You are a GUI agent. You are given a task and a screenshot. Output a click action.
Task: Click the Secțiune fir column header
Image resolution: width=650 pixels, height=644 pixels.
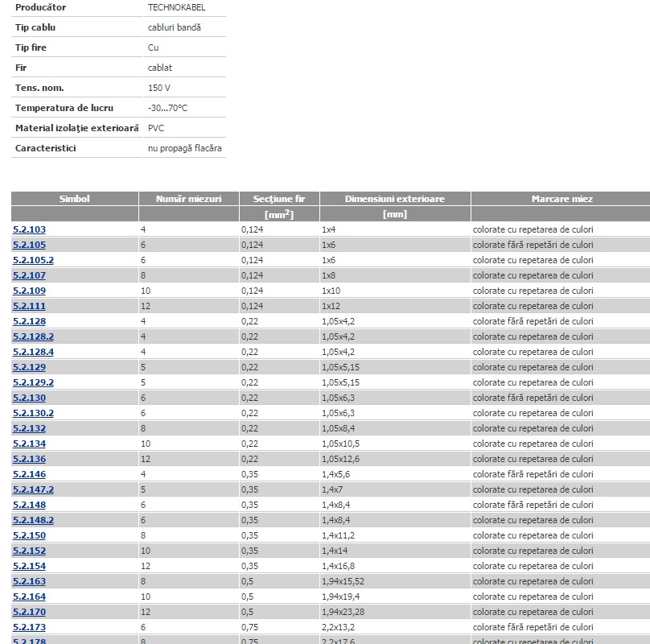coord(279,199)
